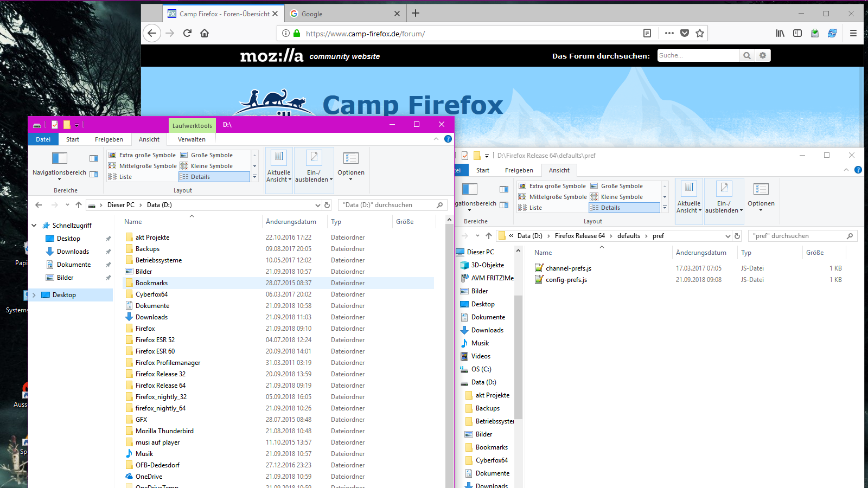This screenshot has height=488, width=868.
Task: Click defaults breadcrumb in pref window
Action: point(629,236)
